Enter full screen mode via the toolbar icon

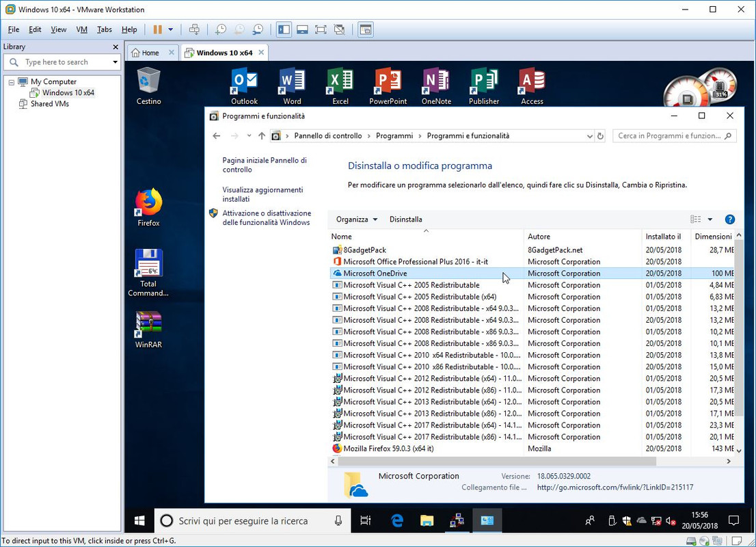[321, 29]
